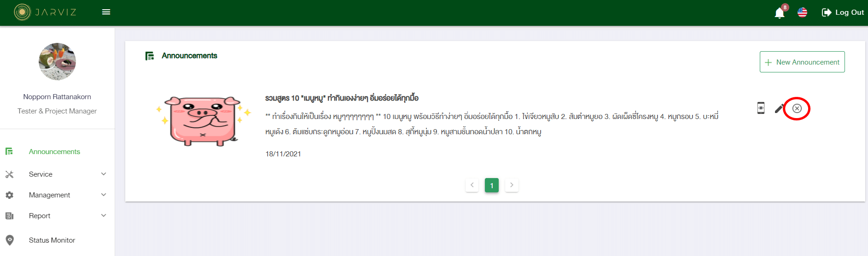
Task: Click the Status Monitor location pin icon
Action: tap(10, 240)
